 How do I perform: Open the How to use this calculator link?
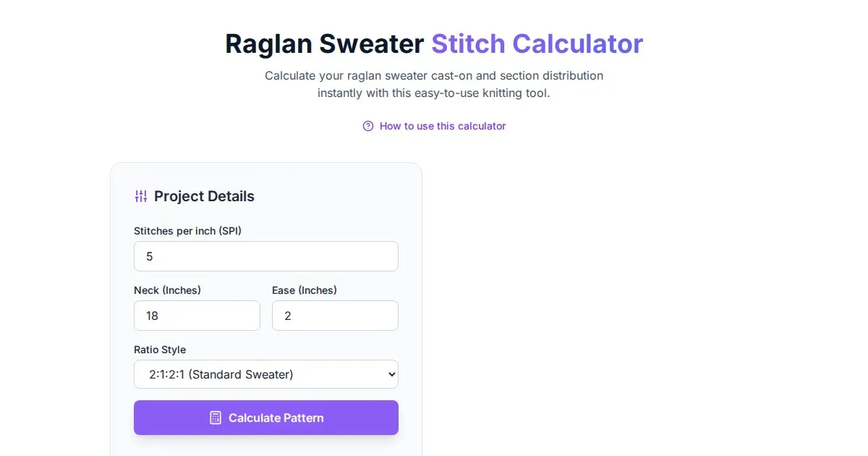[x=442, y=126]
